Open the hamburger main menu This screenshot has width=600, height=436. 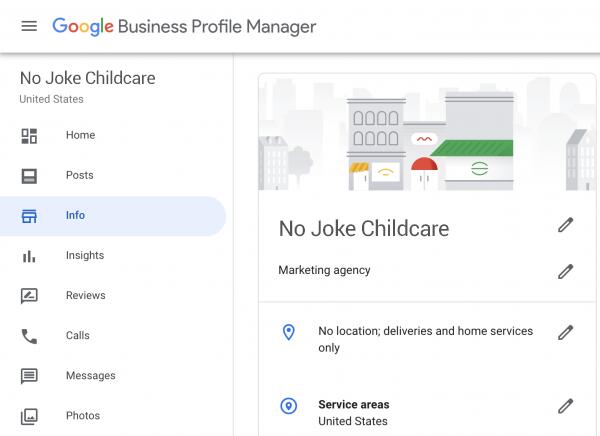coord(29,26)
